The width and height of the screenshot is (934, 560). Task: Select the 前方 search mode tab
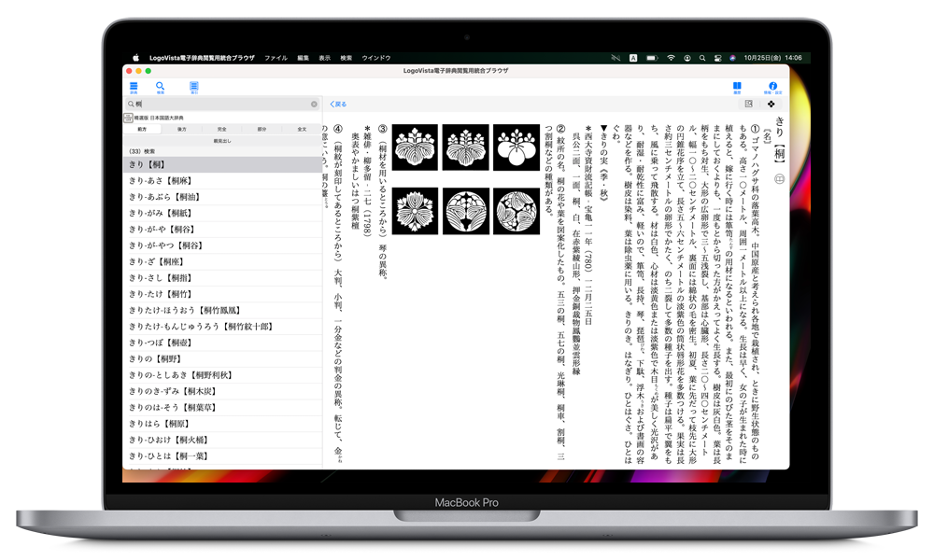coord(142,129)
